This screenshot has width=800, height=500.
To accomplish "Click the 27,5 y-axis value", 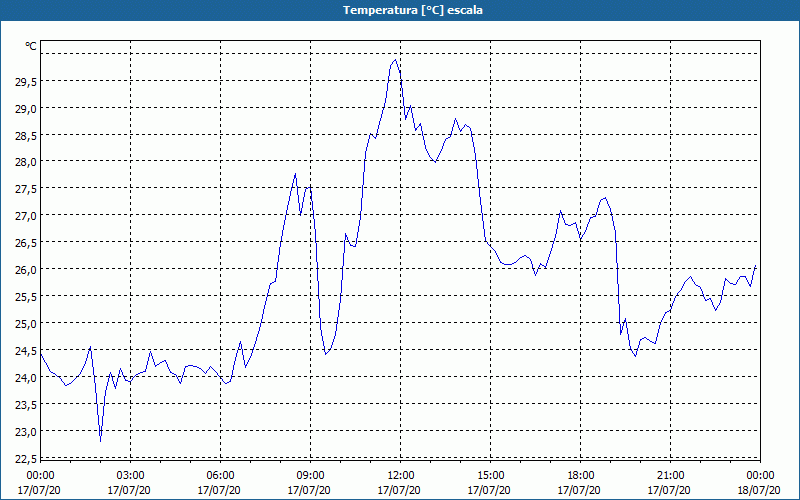I will pyautogui.click(x=25, y=189).
